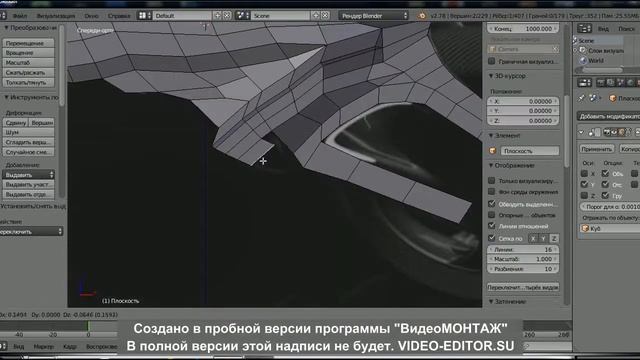Uncheck 'Обводить выделенн...' checkbox
Screen dimensions: 640x360
[492, 203]
